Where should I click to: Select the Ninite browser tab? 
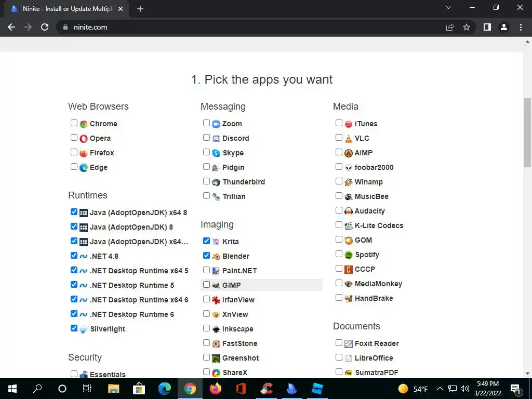coord(66,9)
